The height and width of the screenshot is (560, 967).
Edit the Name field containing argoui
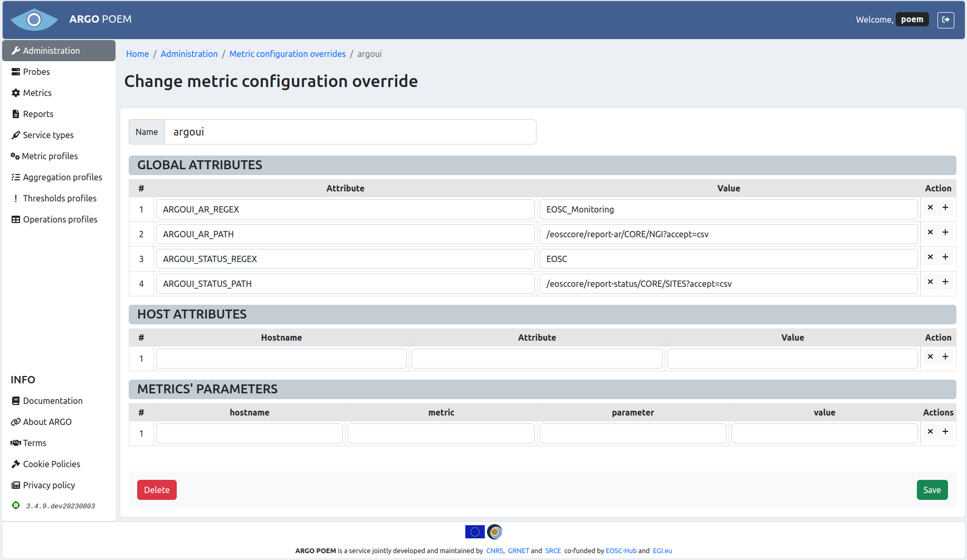click(x=351, y=132)
